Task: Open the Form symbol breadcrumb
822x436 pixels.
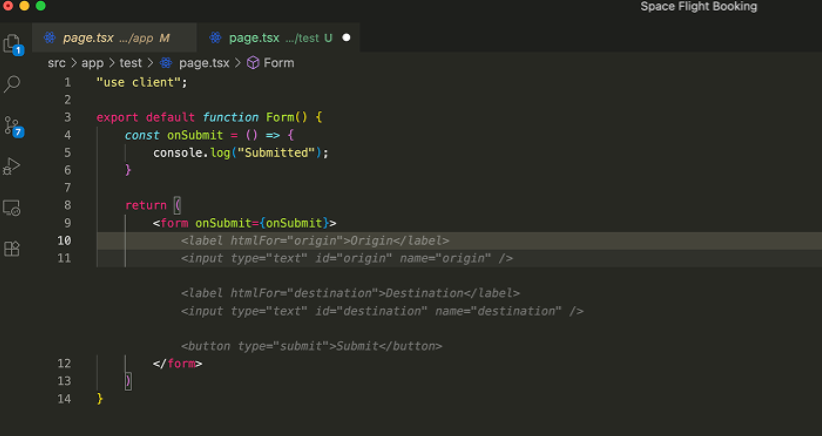Action: pyautogui.click(x=278, y=63)
